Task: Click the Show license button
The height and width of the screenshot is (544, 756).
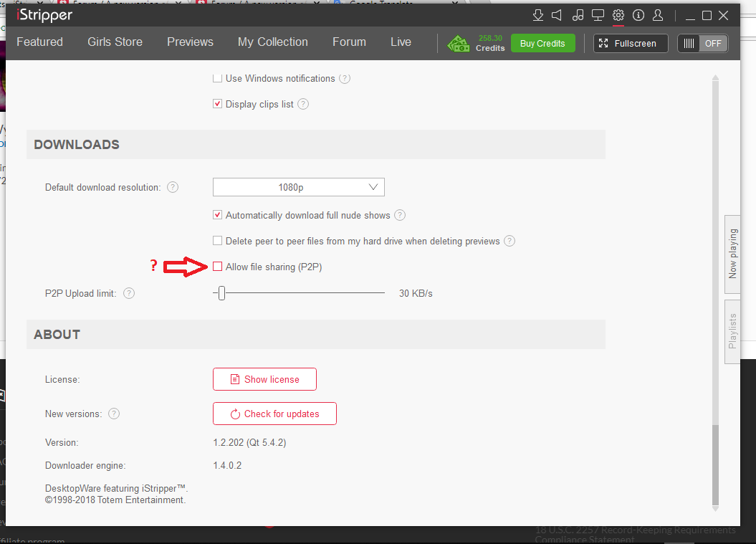Action: coord(264,379)
